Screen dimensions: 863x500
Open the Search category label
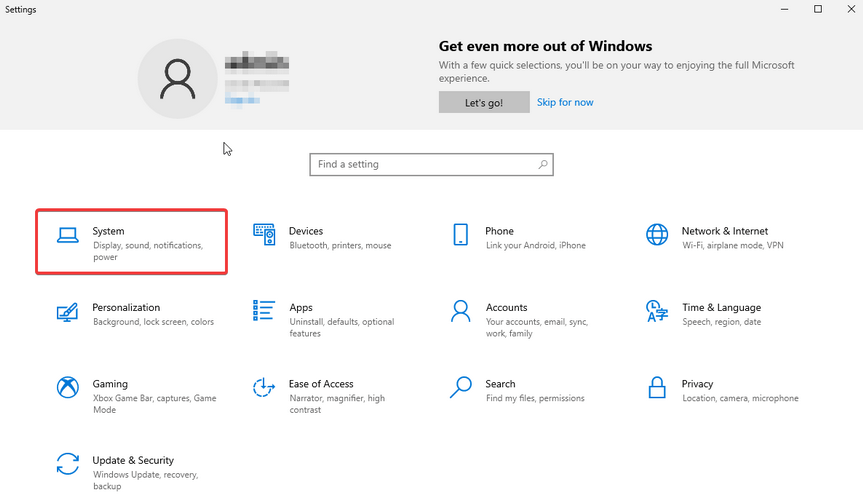coord(500,384)
